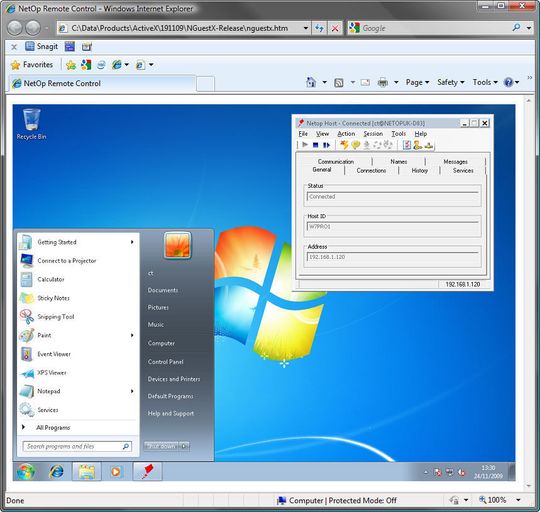
Task: Click the Restart icon in Netop Host toolbar
Action: click(326, 145)
